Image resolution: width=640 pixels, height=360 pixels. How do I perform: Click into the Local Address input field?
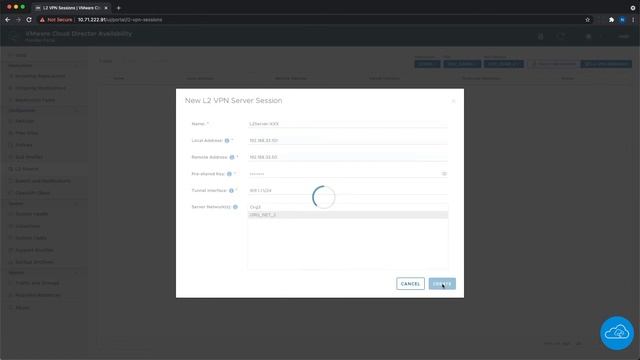(348, 140)
